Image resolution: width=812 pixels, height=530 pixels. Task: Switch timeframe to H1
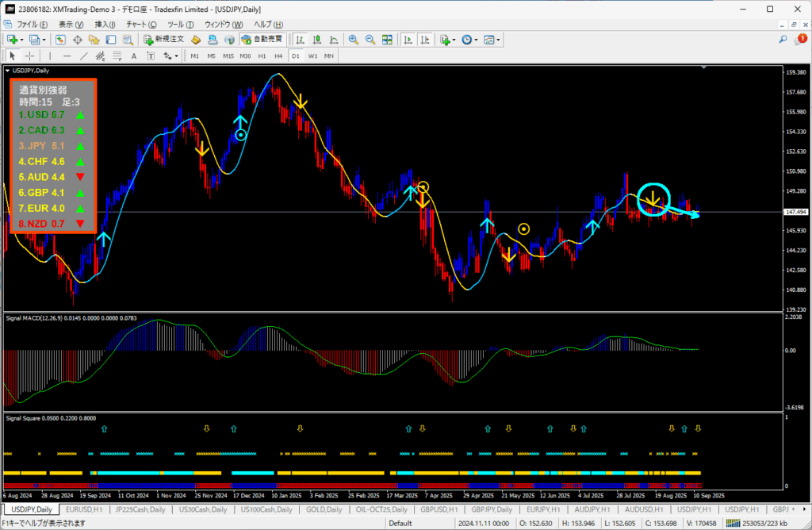pos(262,56)
